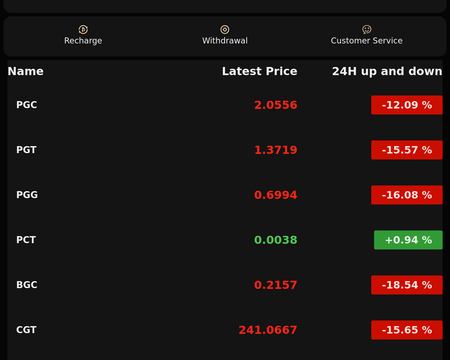Click the 241.0667 latest price
450x360 pixels.
[268, 330]
